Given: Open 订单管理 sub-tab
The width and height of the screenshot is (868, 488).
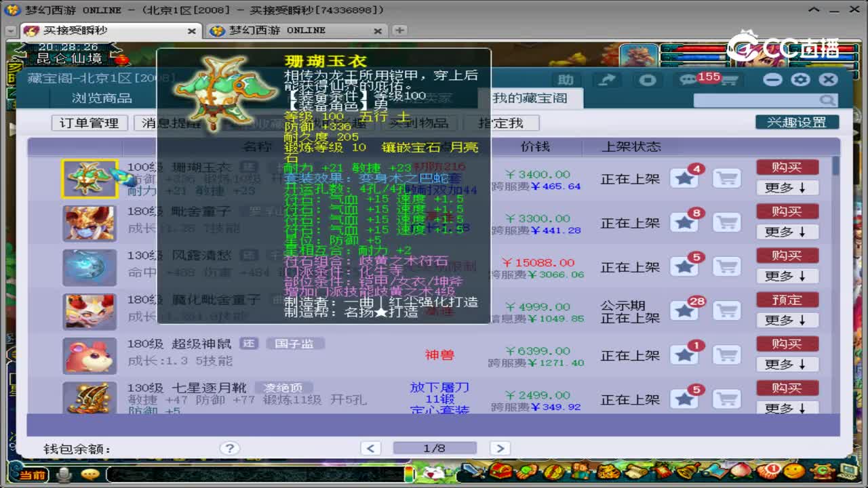Looking at the screenshot, I should pos(90,123).
